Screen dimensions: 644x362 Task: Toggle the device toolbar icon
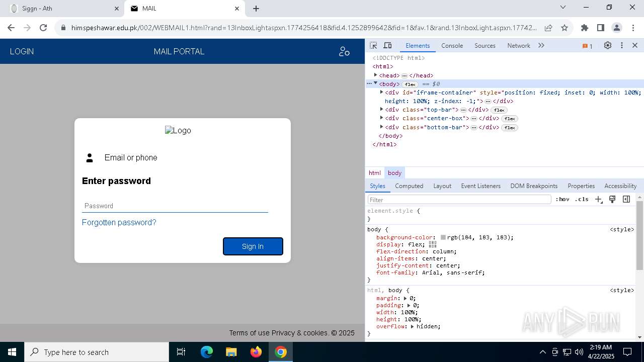[387, 45]
